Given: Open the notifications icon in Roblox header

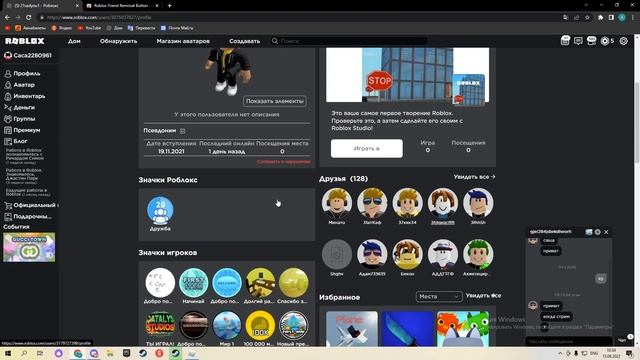Looking at the screenshot, I should pos(565,40).
